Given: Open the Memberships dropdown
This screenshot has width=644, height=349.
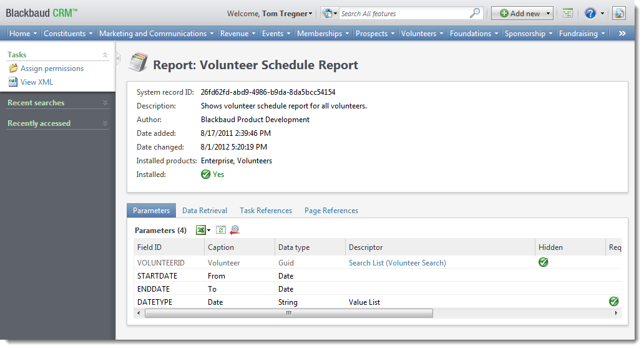Looking at the screenshot, I should click(323, 33).
